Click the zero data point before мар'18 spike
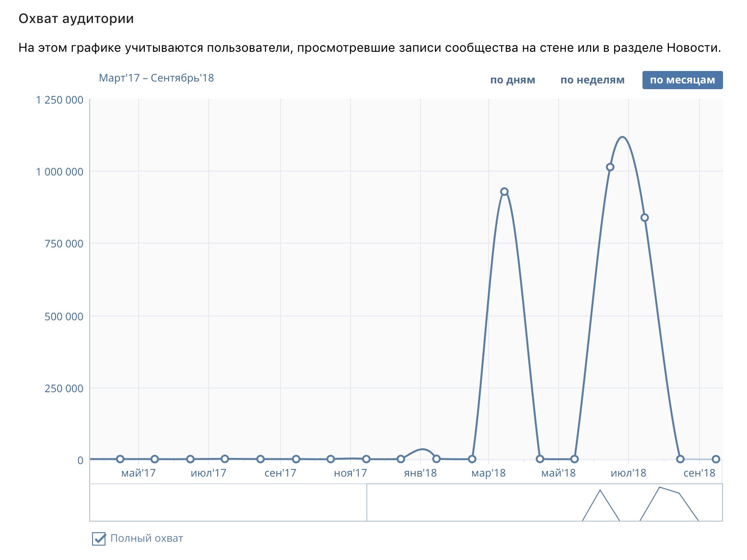This screenshot has height=560, width=747. click(472, 459)
